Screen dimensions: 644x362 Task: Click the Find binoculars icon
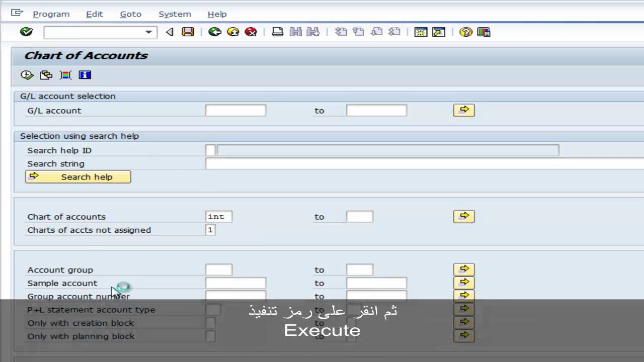[x=295, y=32]
